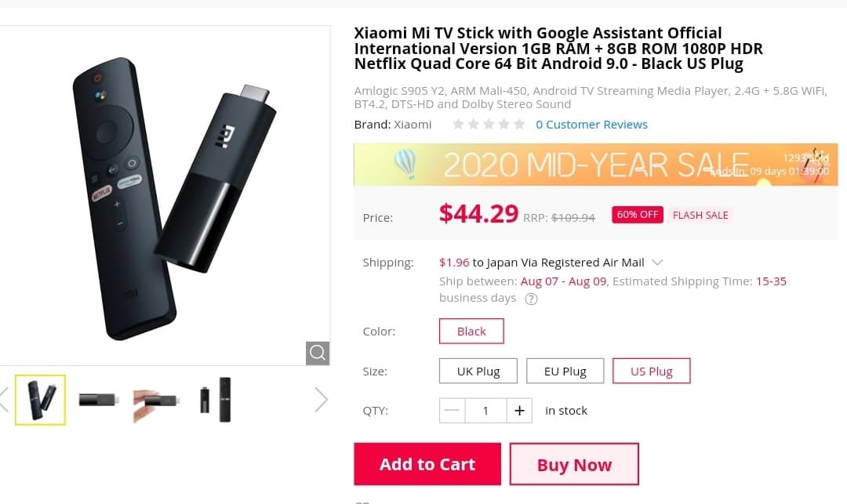
Task: Show next product thumbnails with right arrow
Action: (321, 399)
